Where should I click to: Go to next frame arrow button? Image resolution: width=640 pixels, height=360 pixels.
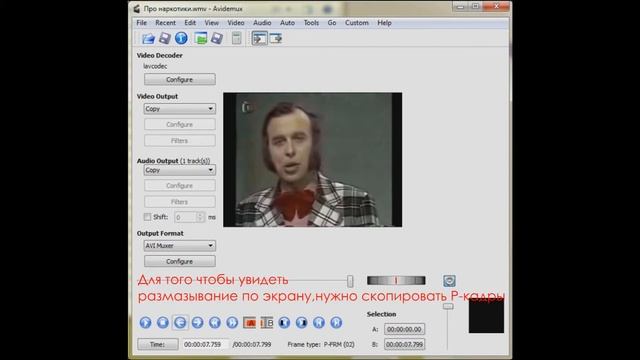(x=198, y=323)
